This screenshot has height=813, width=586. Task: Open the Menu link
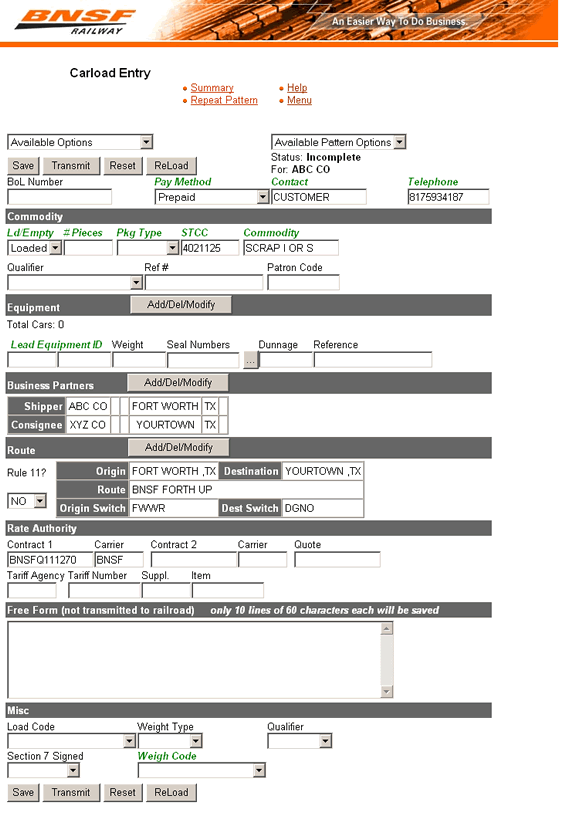pyautogui.click(x=299, y=100)
